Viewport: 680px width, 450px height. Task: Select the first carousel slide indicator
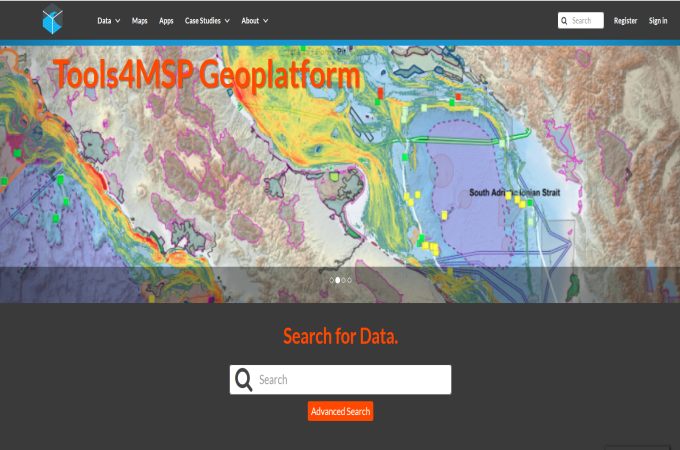pos(331,280)
